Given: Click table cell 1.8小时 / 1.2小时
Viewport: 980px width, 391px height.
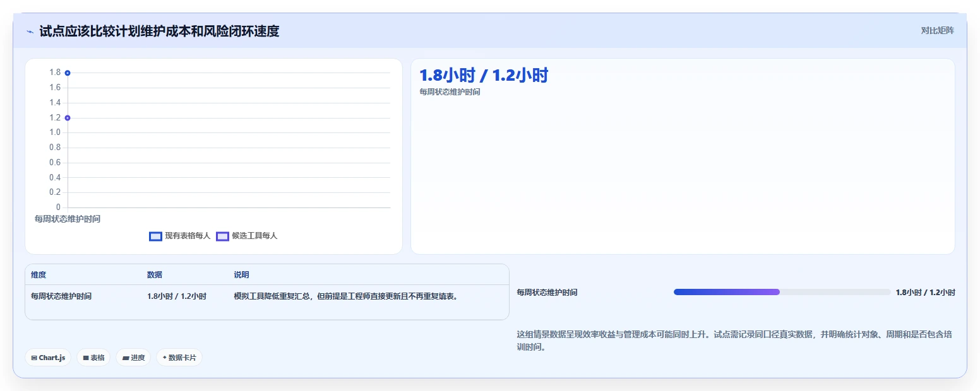Looking at the screenshot, I should click(177, 296).
